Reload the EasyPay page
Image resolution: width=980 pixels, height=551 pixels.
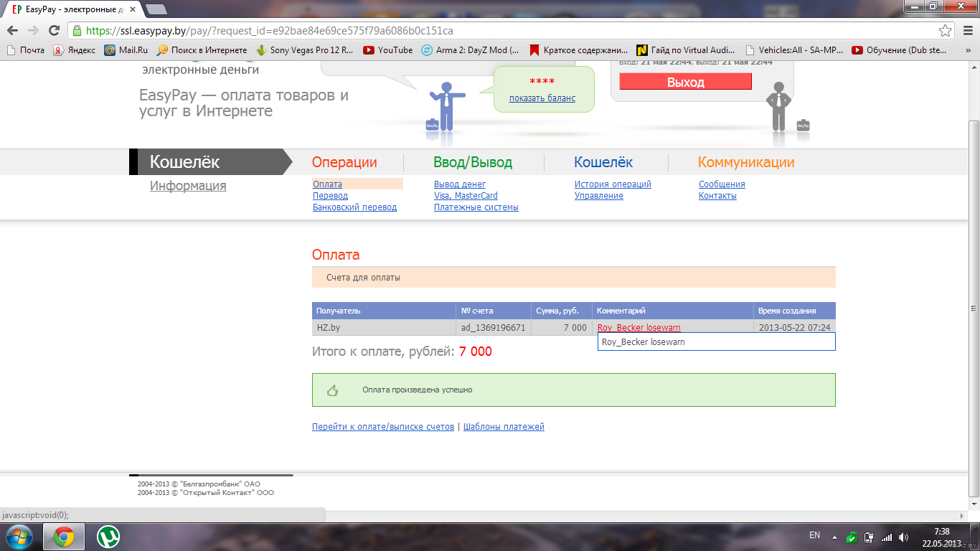coord(54,31)
